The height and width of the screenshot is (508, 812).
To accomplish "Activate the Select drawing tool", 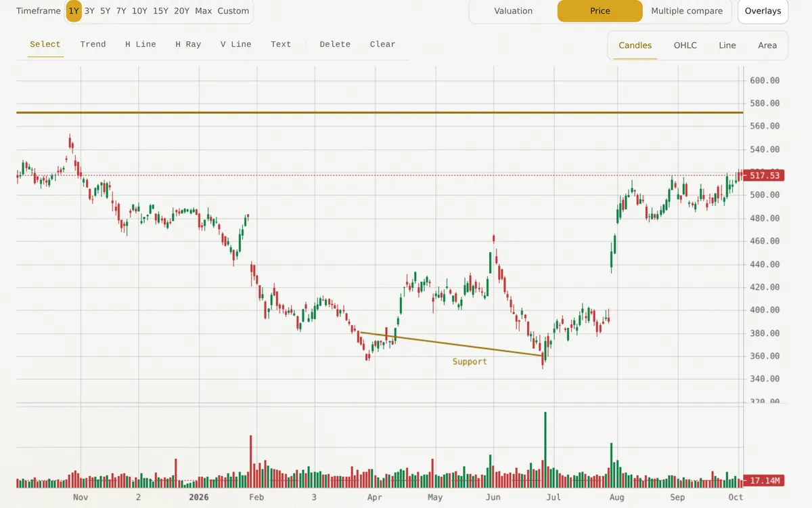I will click(x=45, y=44).
